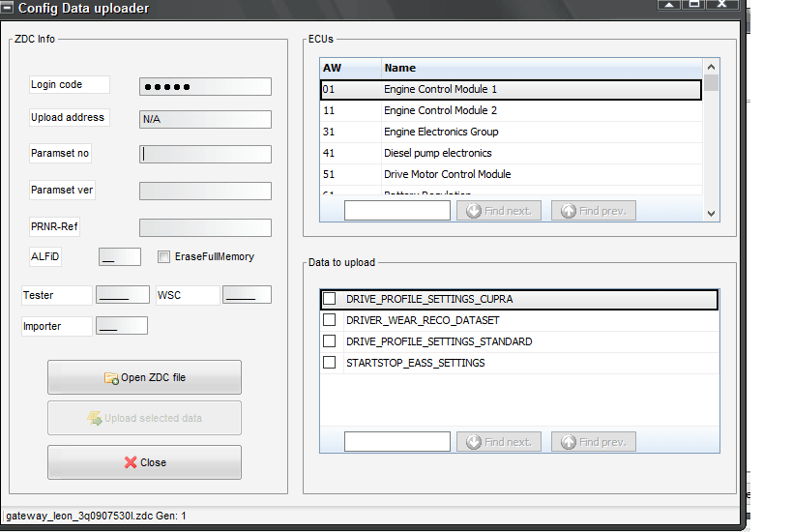The height and width of the screenshot is (532, 792).
Task: Click Find prev arrow icon in Data to upload
Action: click(569, 442)
